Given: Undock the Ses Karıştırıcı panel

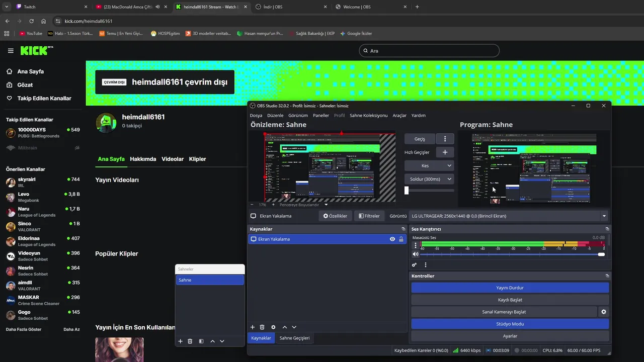Looking at the screenshot, I should click(x=607, y=229).
